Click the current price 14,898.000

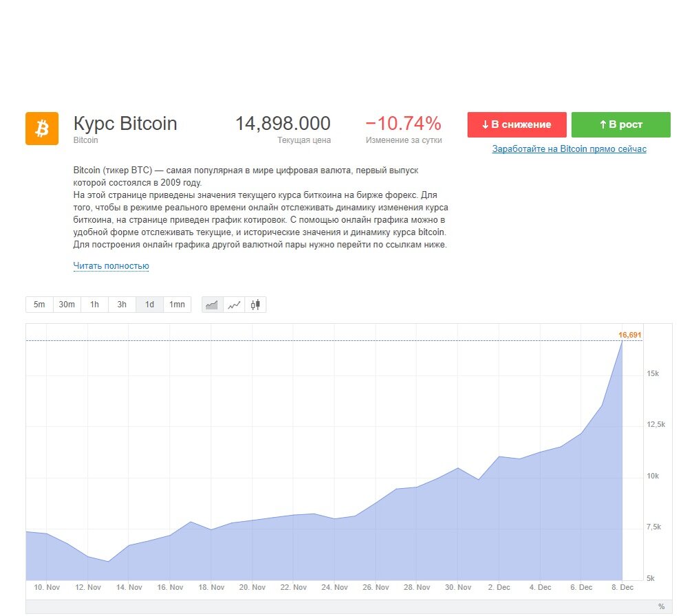click(x=283, y=124)
